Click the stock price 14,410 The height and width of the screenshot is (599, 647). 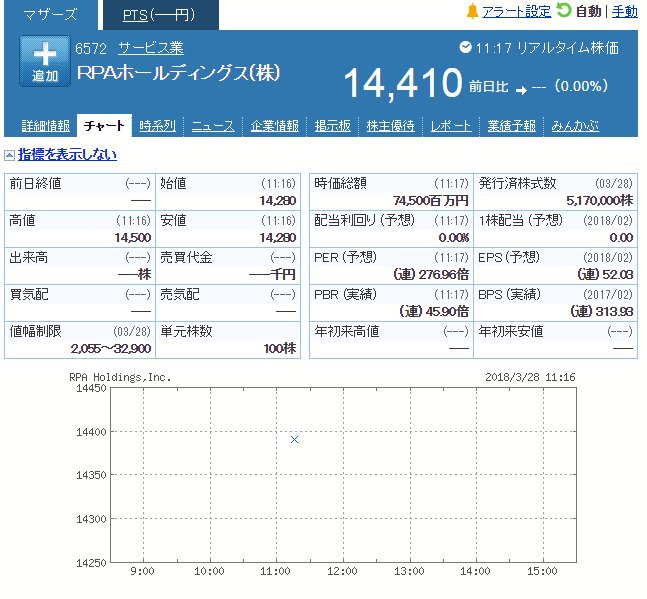pos(403,84)
